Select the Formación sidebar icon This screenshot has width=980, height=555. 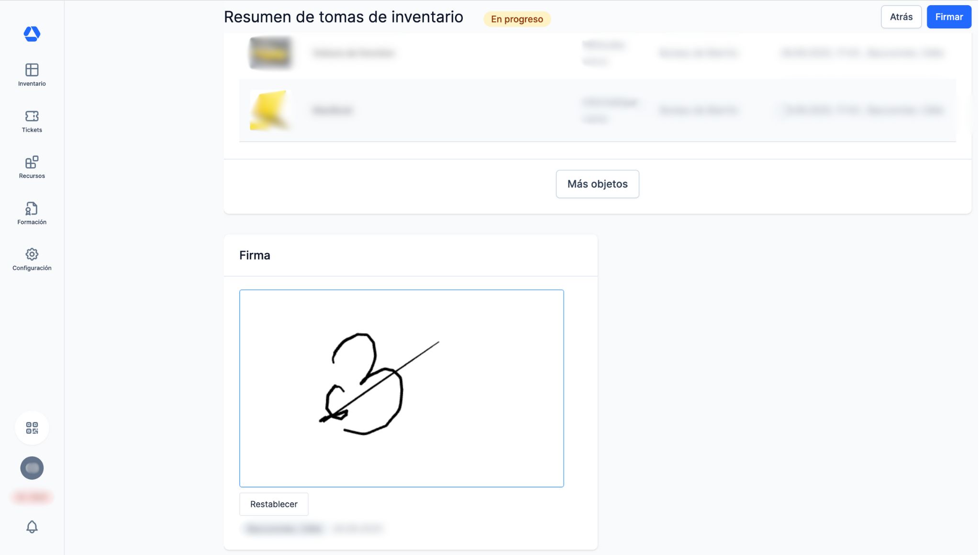[32, 209]
